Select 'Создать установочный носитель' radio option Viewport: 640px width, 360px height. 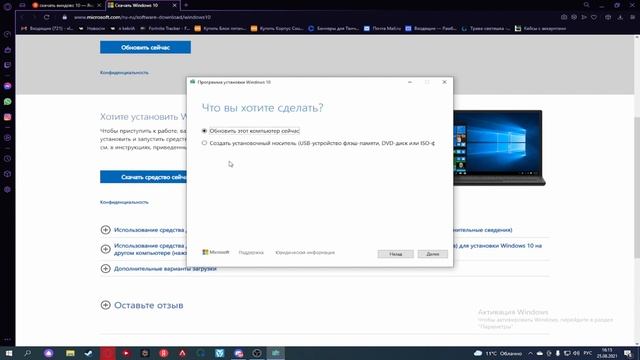[x=204, y=143]
